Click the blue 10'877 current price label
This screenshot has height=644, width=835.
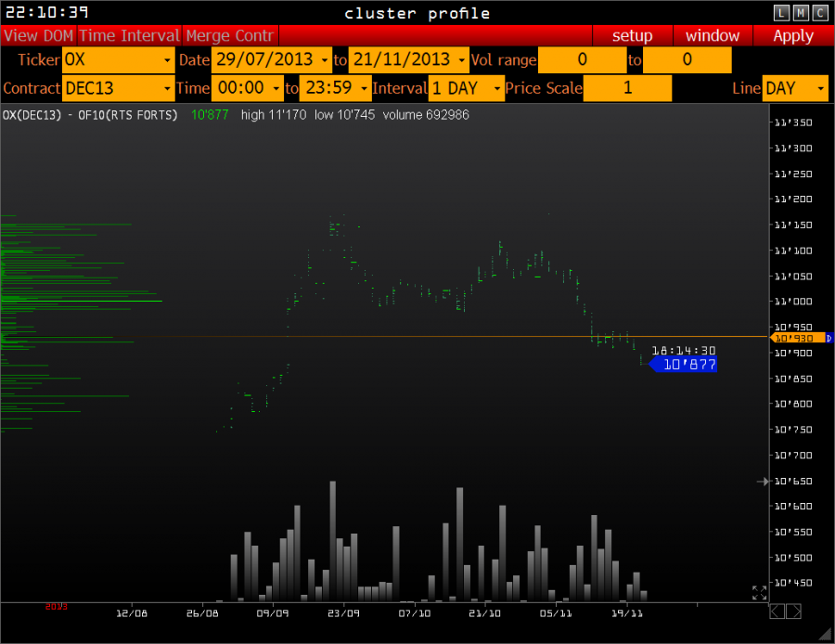[x=687, y=365]
